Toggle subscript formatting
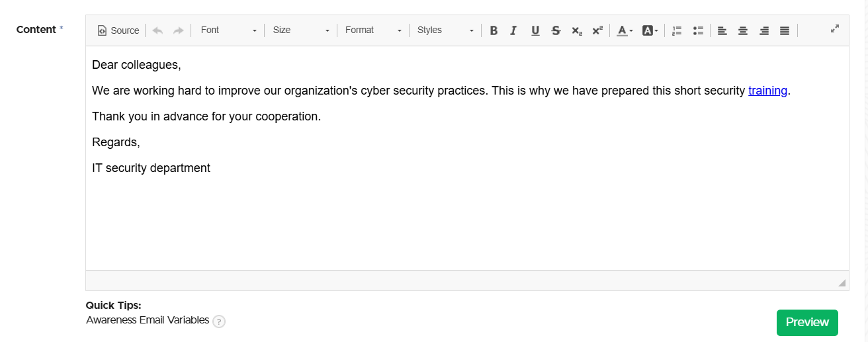 (x=576, y=30)
